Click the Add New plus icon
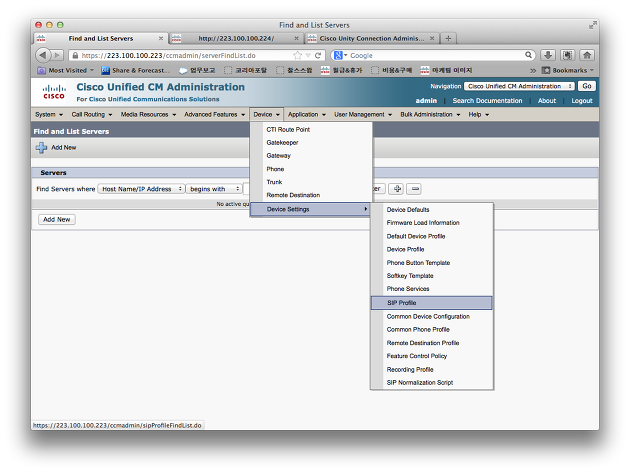 (41, 147)
